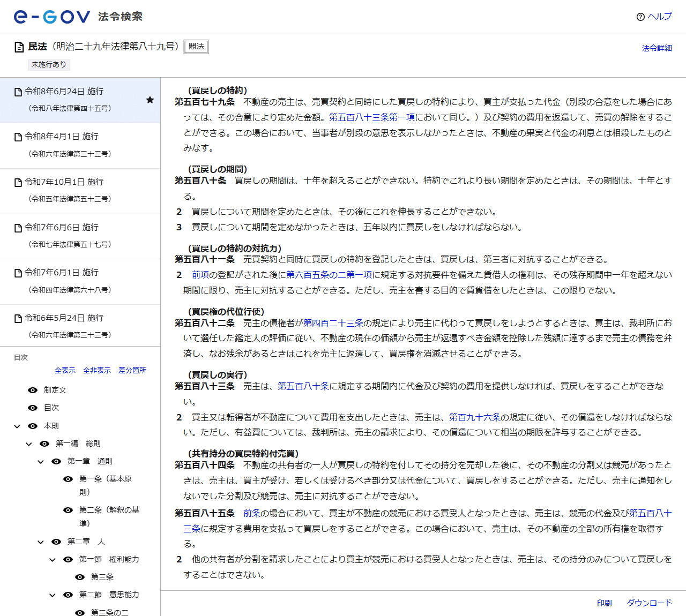This screenshot has width=686, height=616.
Task: Click 全非表示 to hide all
Action: 97,370
